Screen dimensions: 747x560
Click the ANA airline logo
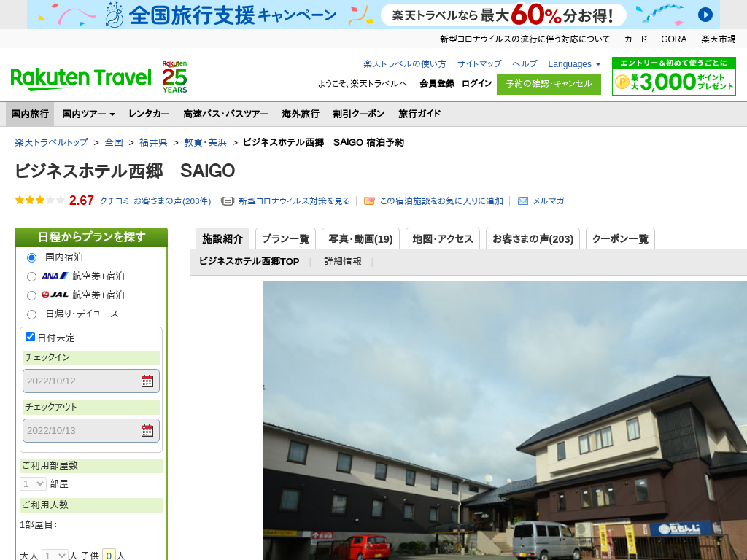coord(54,276)
